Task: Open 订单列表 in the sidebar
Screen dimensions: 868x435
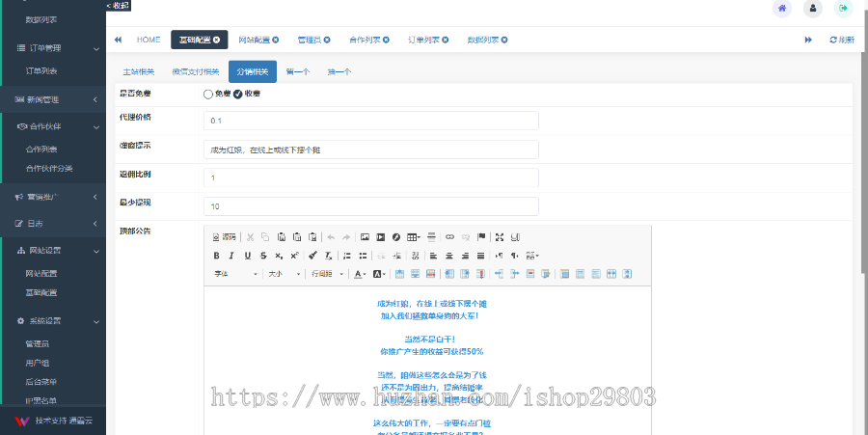Action: [x=41, y=70]
